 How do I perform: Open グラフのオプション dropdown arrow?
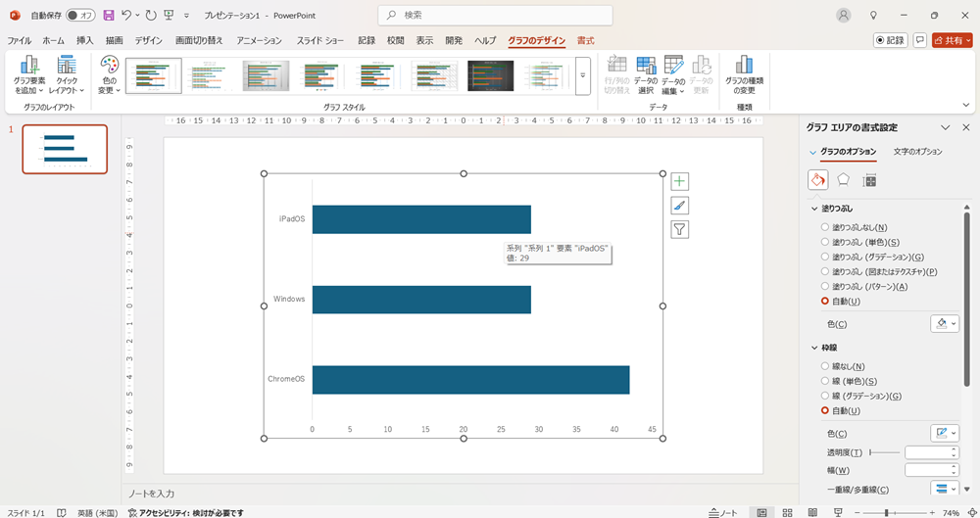coord(812,152)
